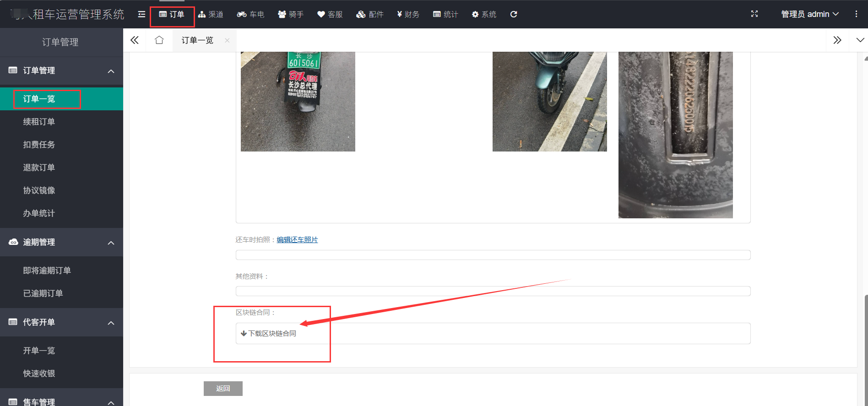Open the 车电 top menu
This screenshot has height=406, width=868.
(250, 14)
